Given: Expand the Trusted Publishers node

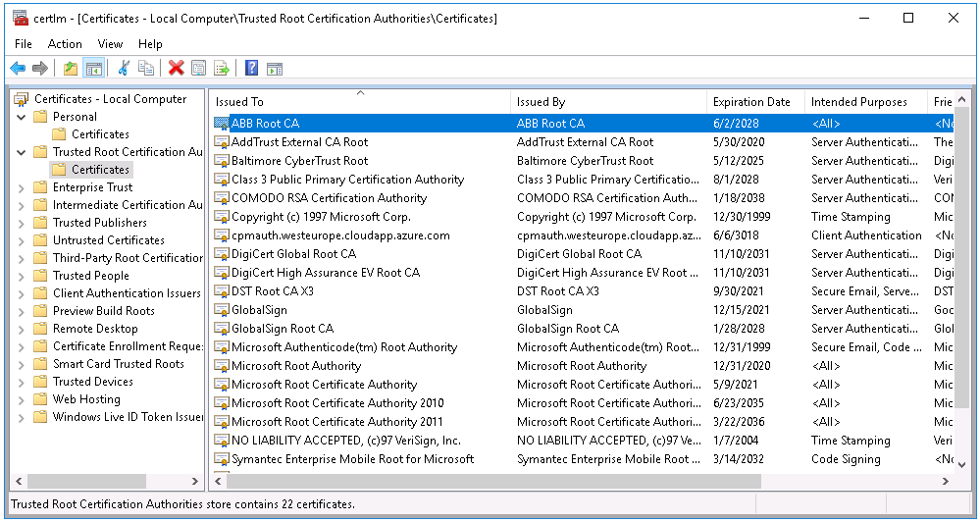Looking at the screenshot, I should (22, 223).
